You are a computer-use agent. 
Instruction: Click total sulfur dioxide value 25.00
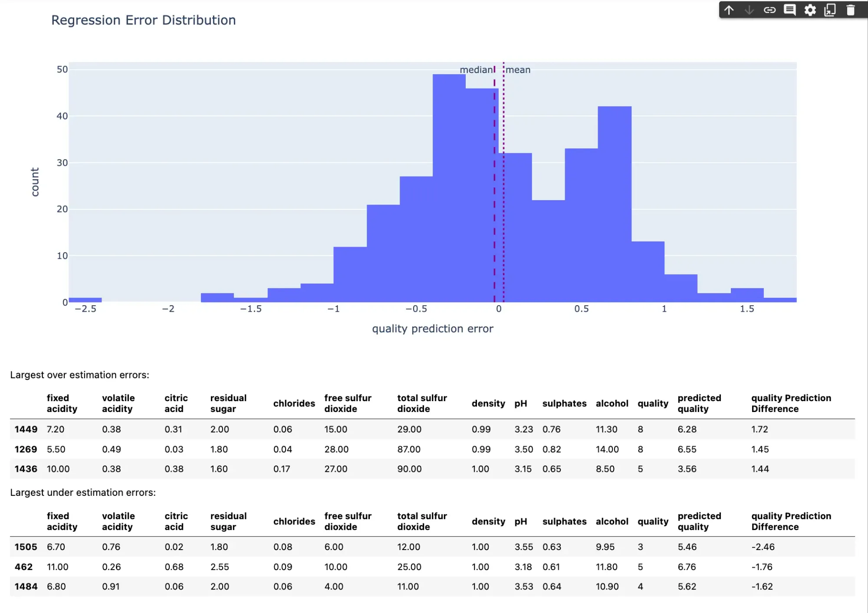pyautogui.click(x=409, y=567)
